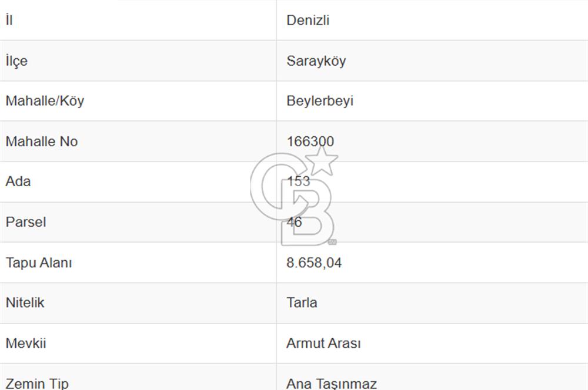Select the Ada value 153
588x390 pixels.
[298, 181]
